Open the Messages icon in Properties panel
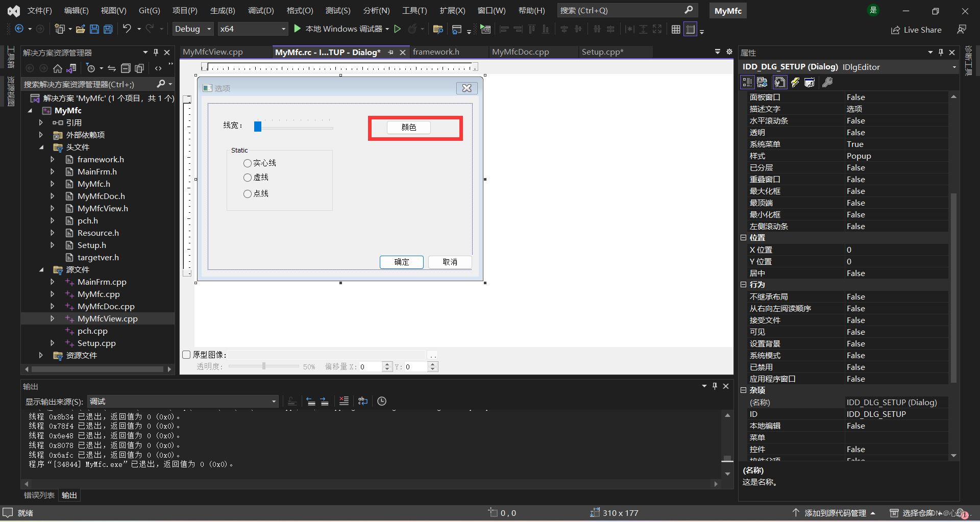The width and height of the screenshot is (980, 522). coord(810,82)
